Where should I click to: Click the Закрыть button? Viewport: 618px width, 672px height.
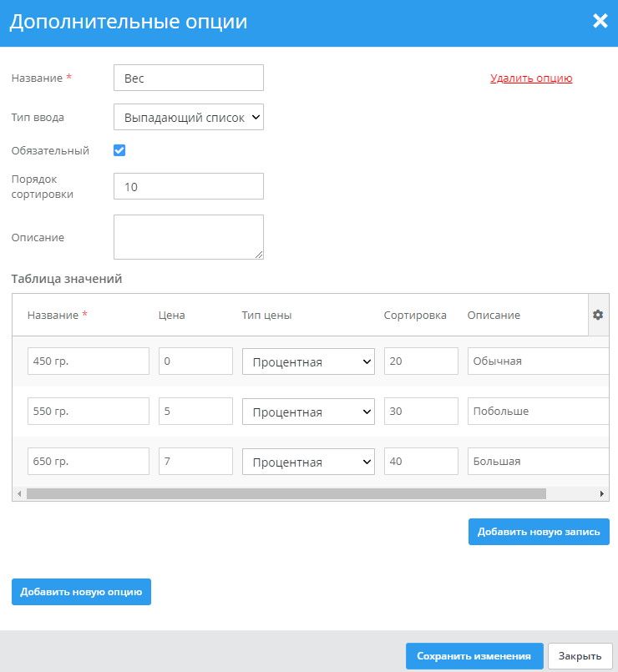[x=580, y=656]
